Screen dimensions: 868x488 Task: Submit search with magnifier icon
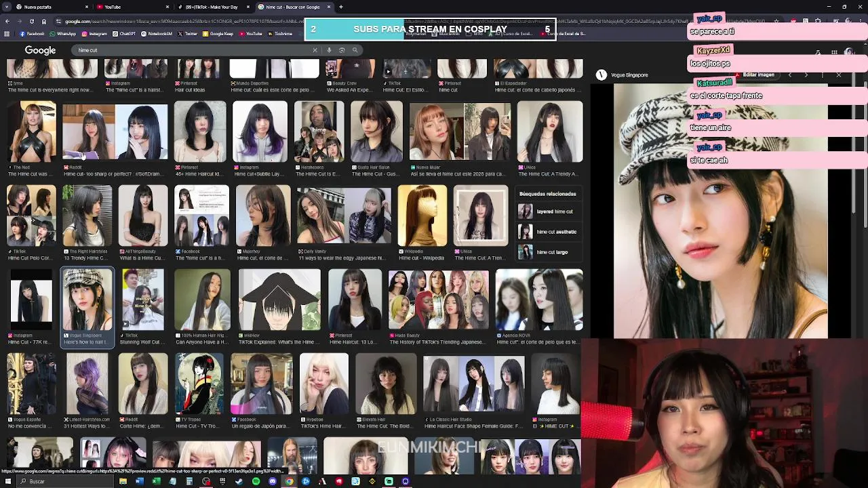click(355, 50)
